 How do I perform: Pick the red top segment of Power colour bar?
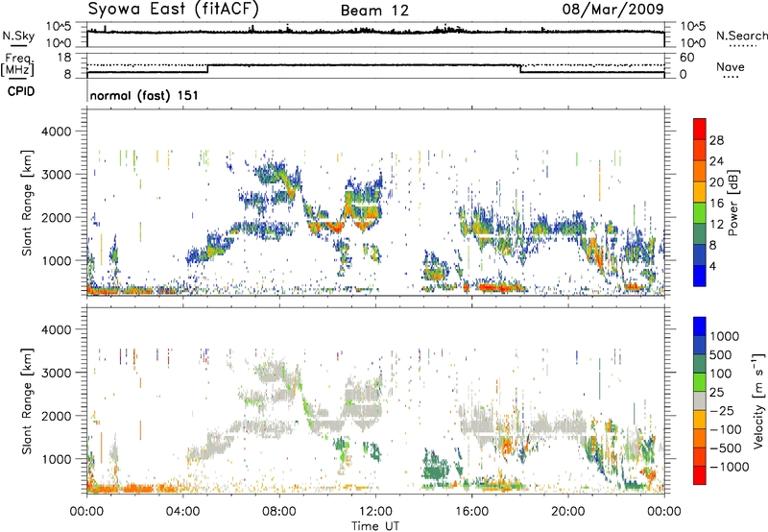point(700,130)
